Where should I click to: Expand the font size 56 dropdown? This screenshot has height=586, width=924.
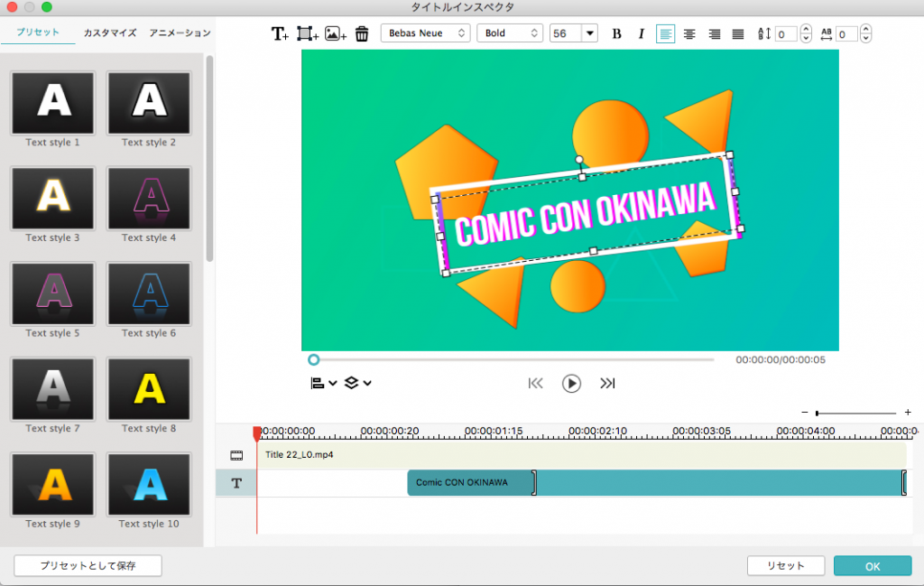pyautogui.click(x=589, y=33)
